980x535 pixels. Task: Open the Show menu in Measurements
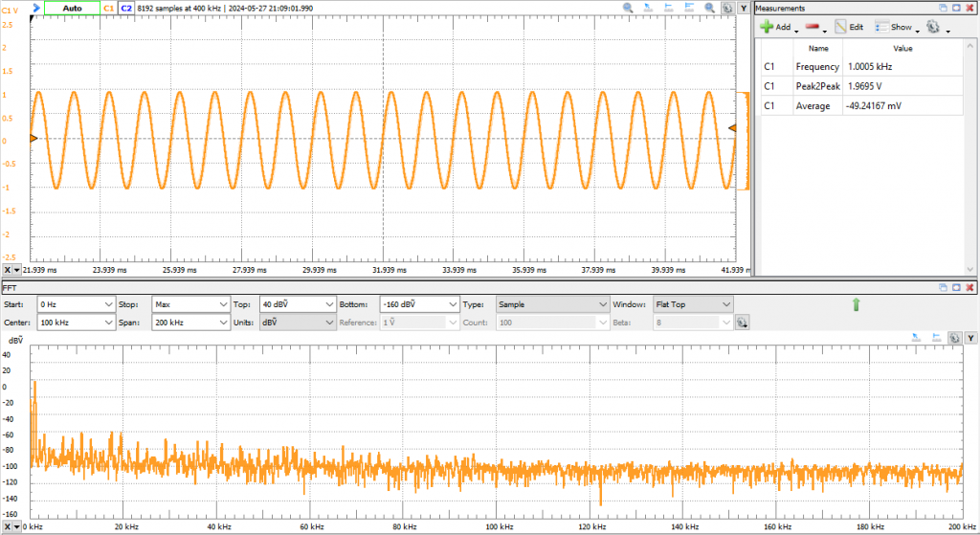(x=901, y=28)
